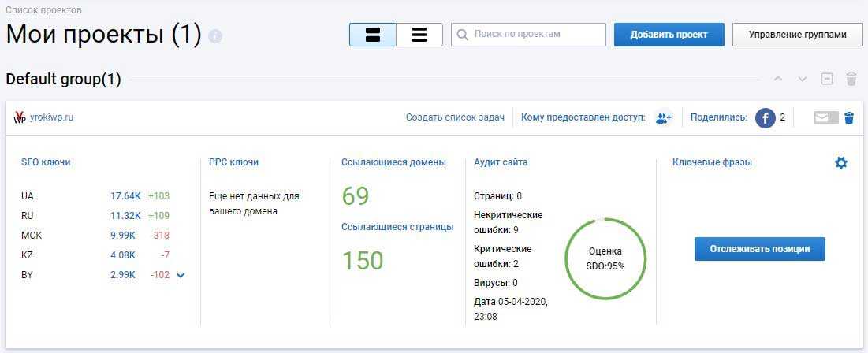Open Управление группами
Viewport: 868px width, 353px height.
[x=797, y=35]
